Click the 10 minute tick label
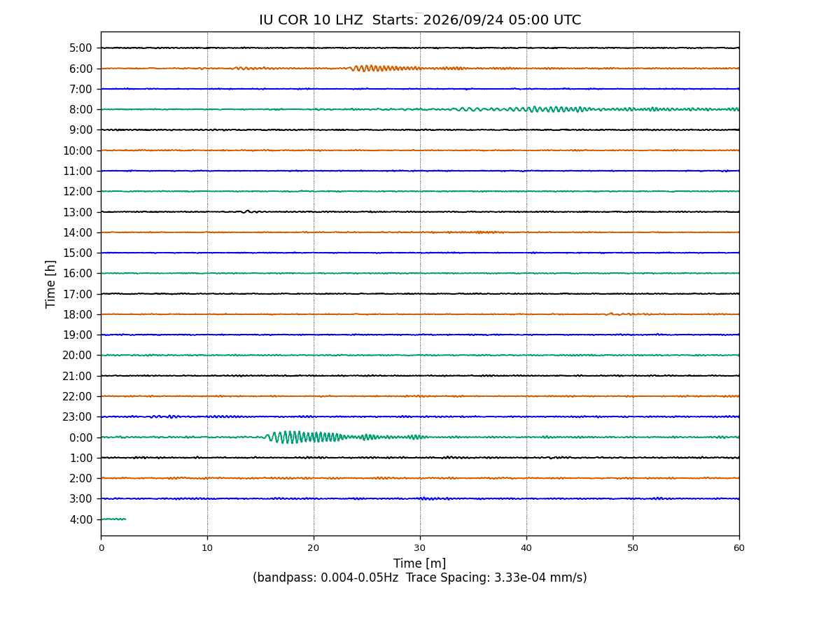 tap(207, 548)
